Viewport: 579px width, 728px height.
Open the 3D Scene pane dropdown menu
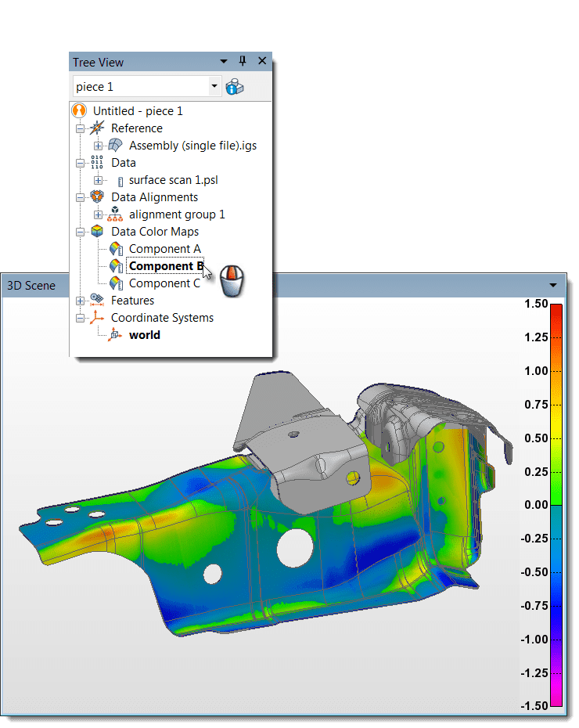554,286
